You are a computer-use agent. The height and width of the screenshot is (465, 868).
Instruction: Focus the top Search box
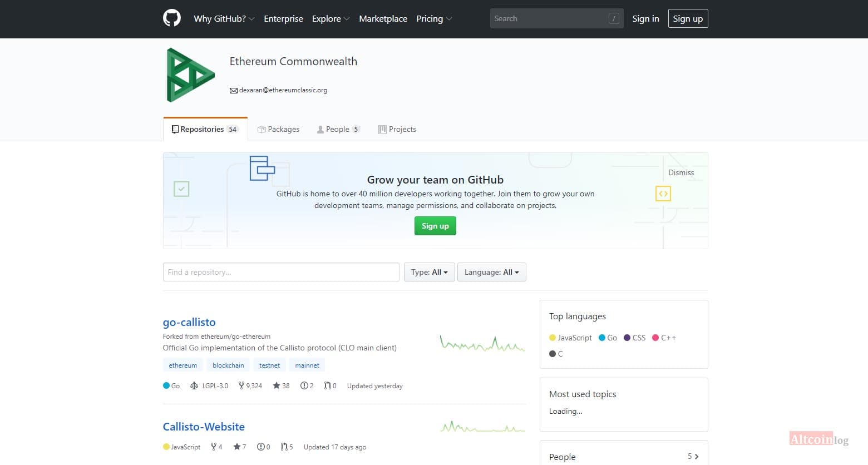pos(556,18)
